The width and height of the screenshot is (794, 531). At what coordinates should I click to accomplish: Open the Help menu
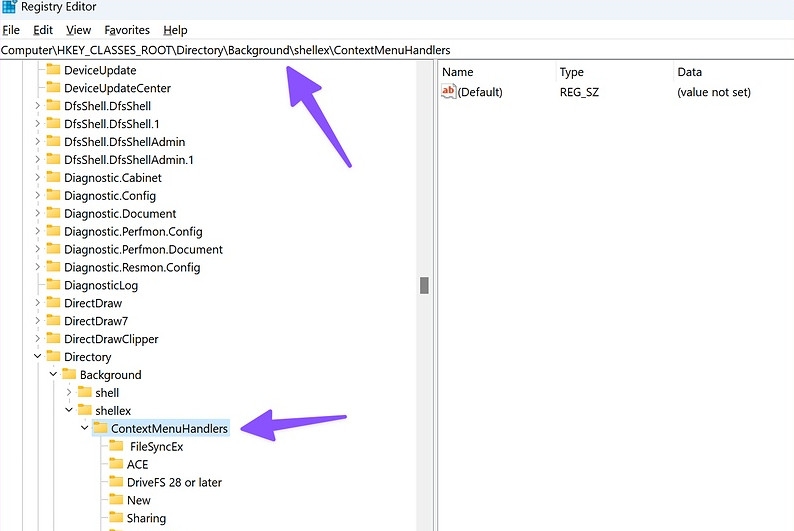tap(175, 30)
